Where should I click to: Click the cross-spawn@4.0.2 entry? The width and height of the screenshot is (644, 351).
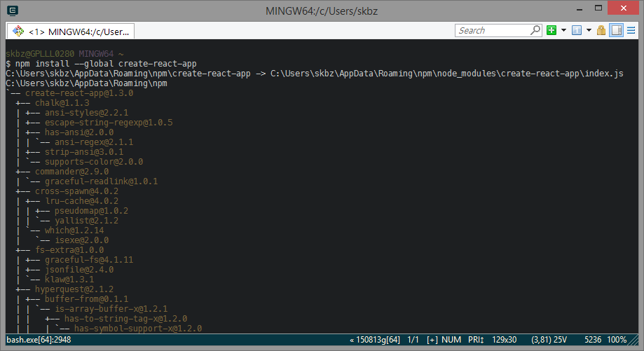[x=77, y=191]
